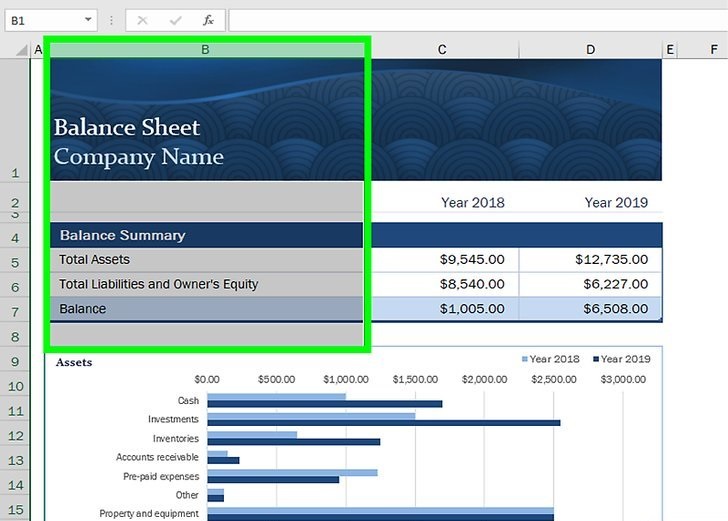
Task: Select the row 5 header
Action: click(x=14, y=262)
